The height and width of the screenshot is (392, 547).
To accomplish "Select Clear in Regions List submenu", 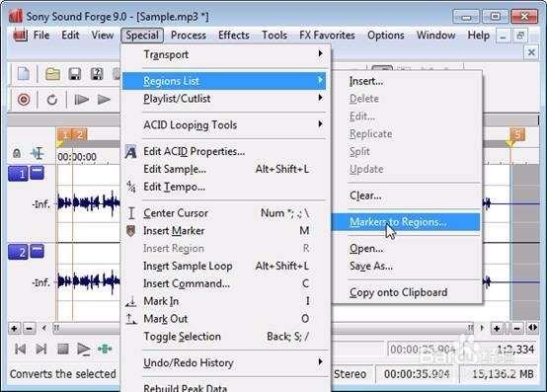I will 407,196.
